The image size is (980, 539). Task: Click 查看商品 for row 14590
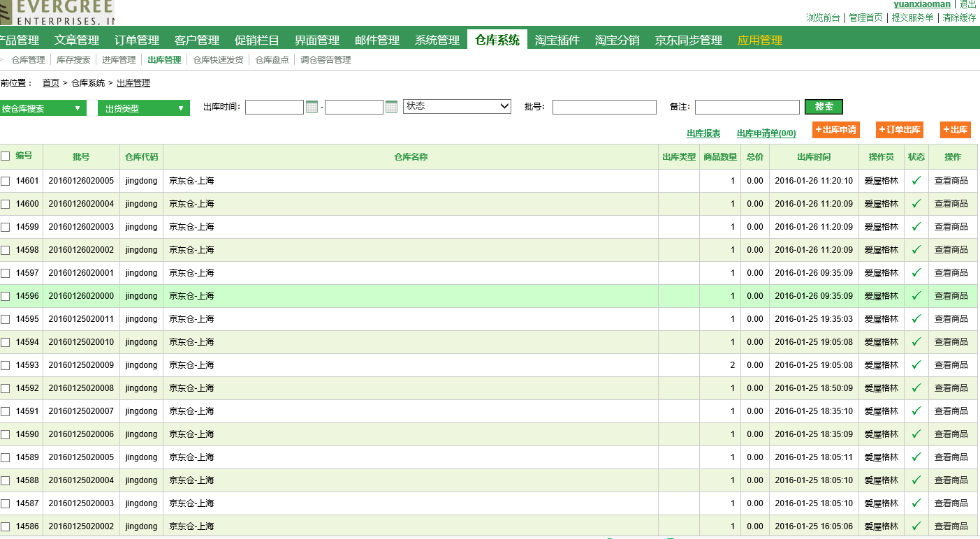pos(951,434)
